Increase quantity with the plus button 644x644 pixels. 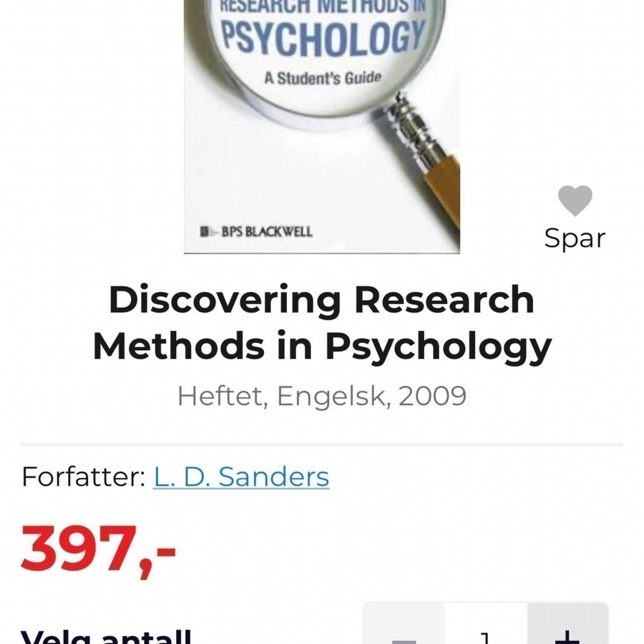(x=567, y=629)
